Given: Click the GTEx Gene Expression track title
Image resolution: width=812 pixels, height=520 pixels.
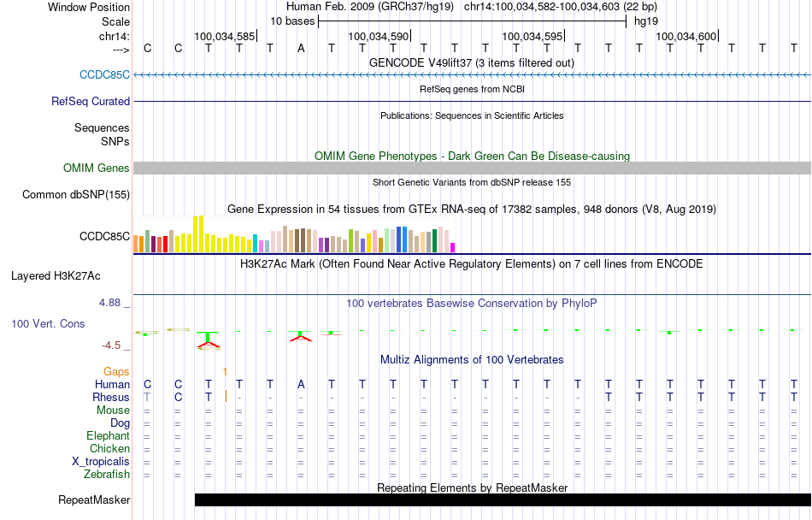Looking at the screenshot, I should tap(472, 210).
